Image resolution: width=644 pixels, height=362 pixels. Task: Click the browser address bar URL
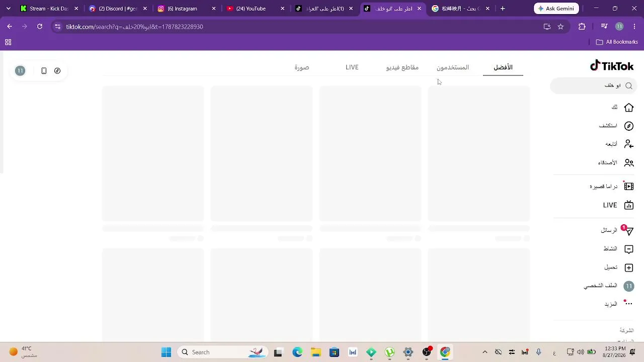tap(134, 27)
